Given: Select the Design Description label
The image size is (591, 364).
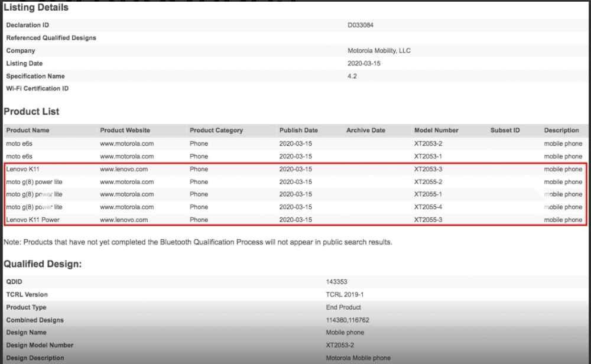Looking at the screenshot, I should tap(35, 358).
